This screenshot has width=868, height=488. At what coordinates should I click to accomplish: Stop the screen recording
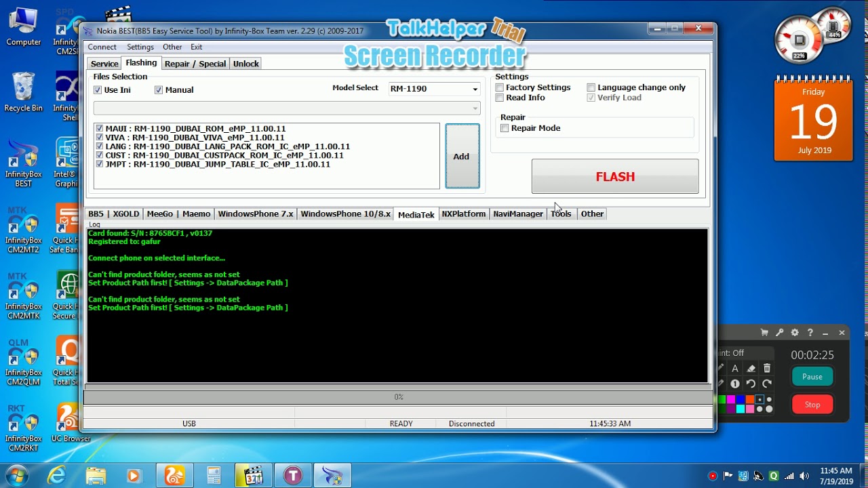point(812,405)
